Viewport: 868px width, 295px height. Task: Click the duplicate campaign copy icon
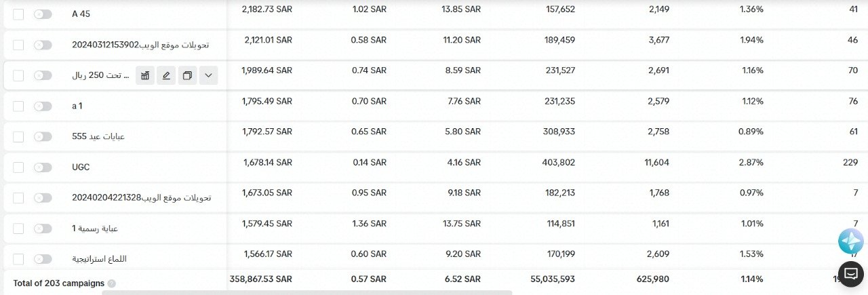point(187,75)
